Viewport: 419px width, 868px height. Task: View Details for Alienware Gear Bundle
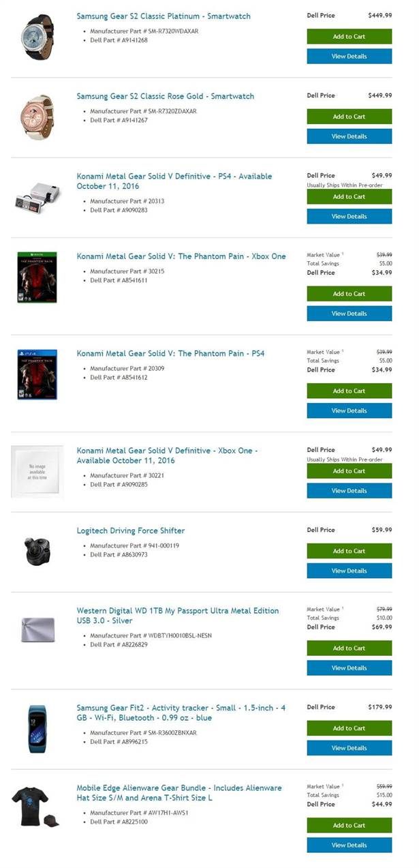(350, 845)
